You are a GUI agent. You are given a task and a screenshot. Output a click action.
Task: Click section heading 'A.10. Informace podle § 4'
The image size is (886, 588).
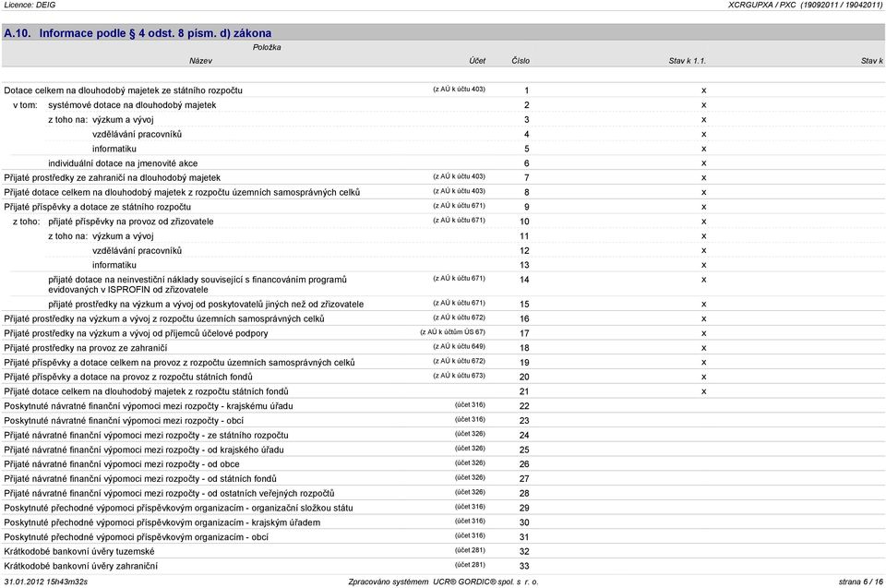point(138,33)
